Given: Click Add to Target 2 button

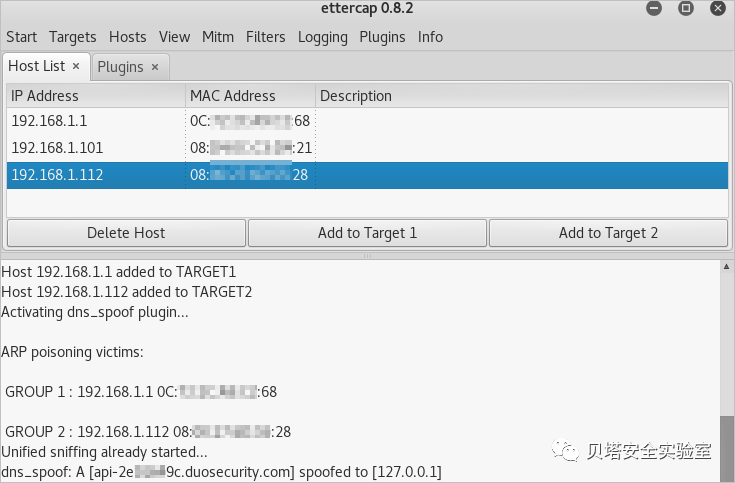Looking at the screenshot, I should click(608, 233).
